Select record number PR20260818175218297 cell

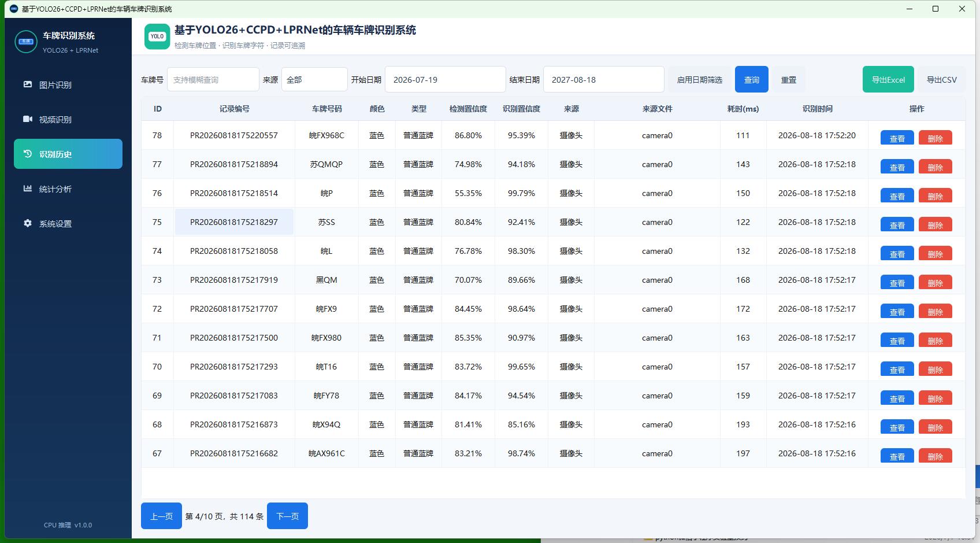[234, 222]
